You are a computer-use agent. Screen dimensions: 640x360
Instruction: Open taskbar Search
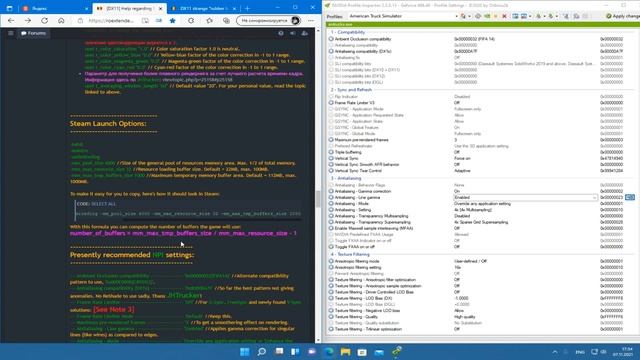[262, 352]
